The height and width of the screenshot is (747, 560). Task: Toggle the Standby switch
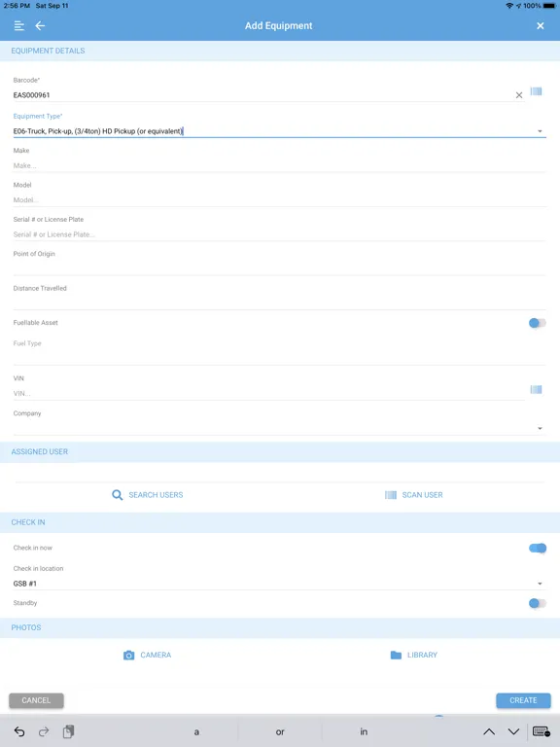click(537, 604)
